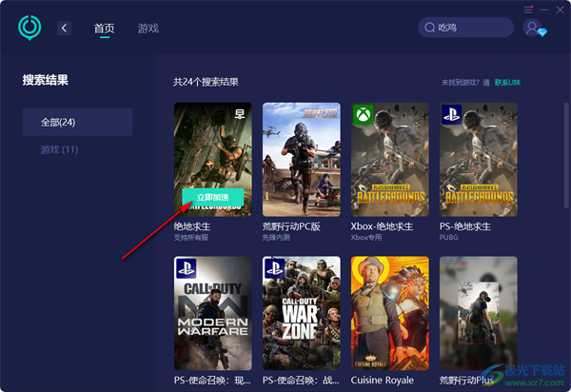This screenshot has width=571, height=392.
Task: Click PlayStation badge on Warzone cover
Action: (275, 268)
